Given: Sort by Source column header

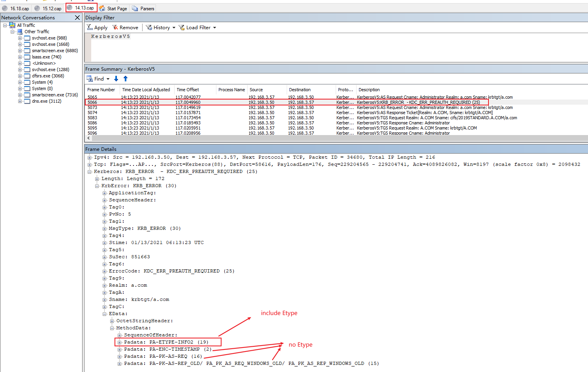Looking at the screenshot, I should pyautogui.click(x=267, y=90).
